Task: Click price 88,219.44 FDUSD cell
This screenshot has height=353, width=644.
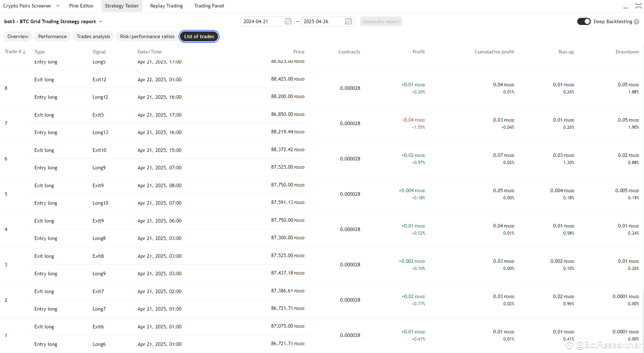Action: [288, 132]
